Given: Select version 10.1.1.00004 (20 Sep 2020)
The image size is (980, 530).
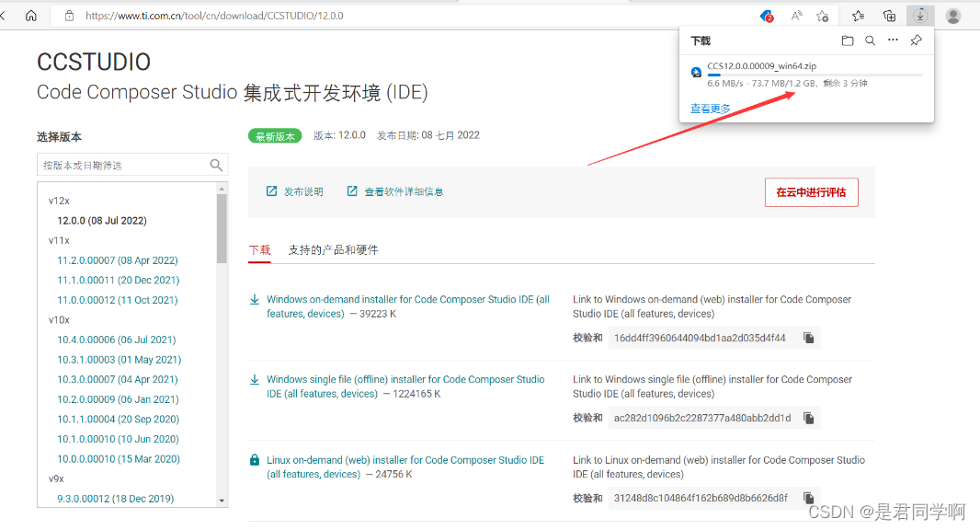Looking at the screenshot, I should tap(118, 420).
